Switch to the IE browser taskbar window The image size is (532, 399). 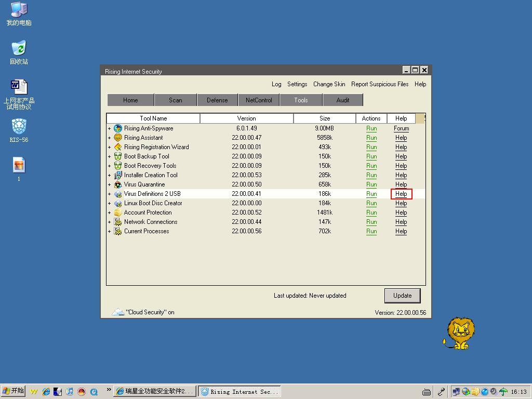[155, 392]
